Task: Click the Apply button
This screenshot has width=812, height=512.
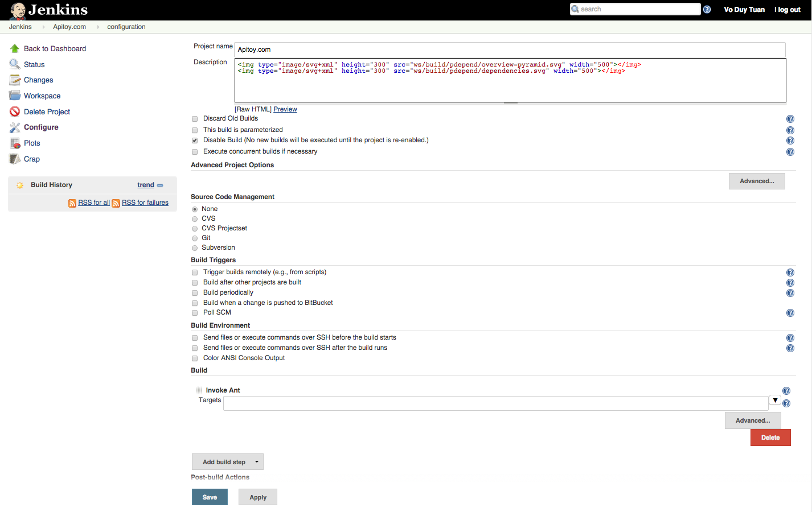Action: pos(258,497)
